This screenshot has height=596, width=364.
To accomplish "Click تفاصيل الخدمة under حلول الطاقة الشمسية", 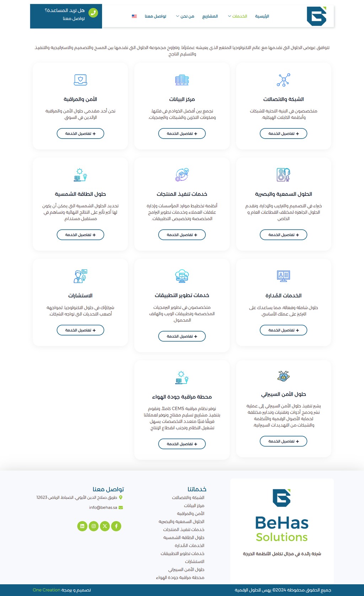I will [x=80, y=235].
